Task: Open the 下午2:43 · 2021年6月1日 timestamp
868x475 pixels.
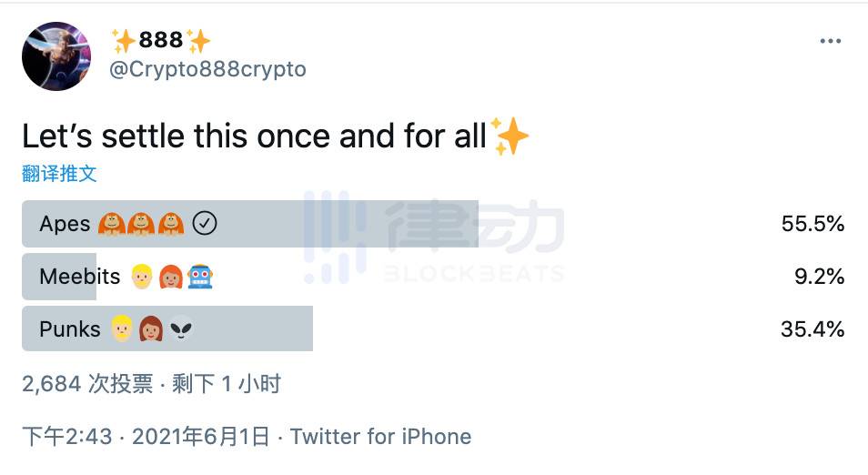Action: tap(146, 437)
